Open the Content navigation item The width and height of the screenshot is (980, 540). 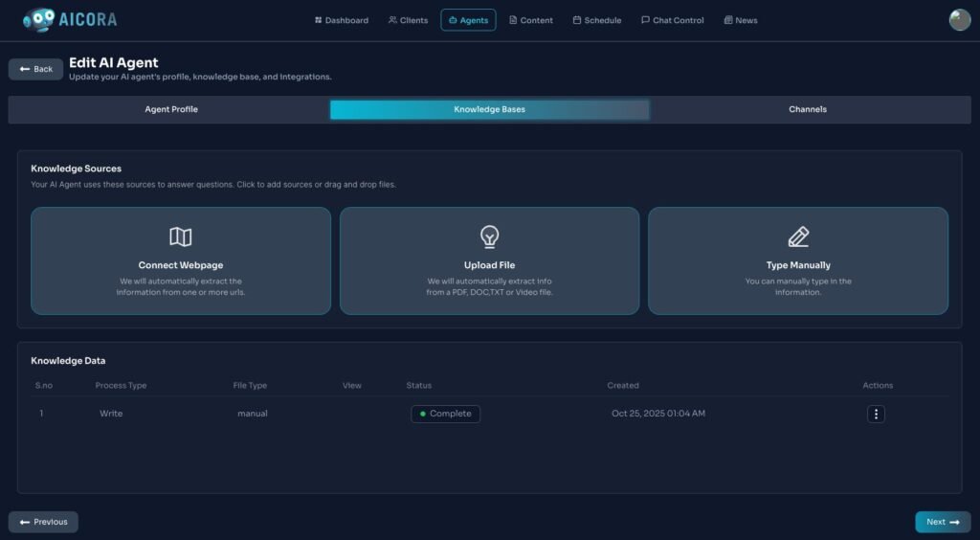(x=531, y=20)
